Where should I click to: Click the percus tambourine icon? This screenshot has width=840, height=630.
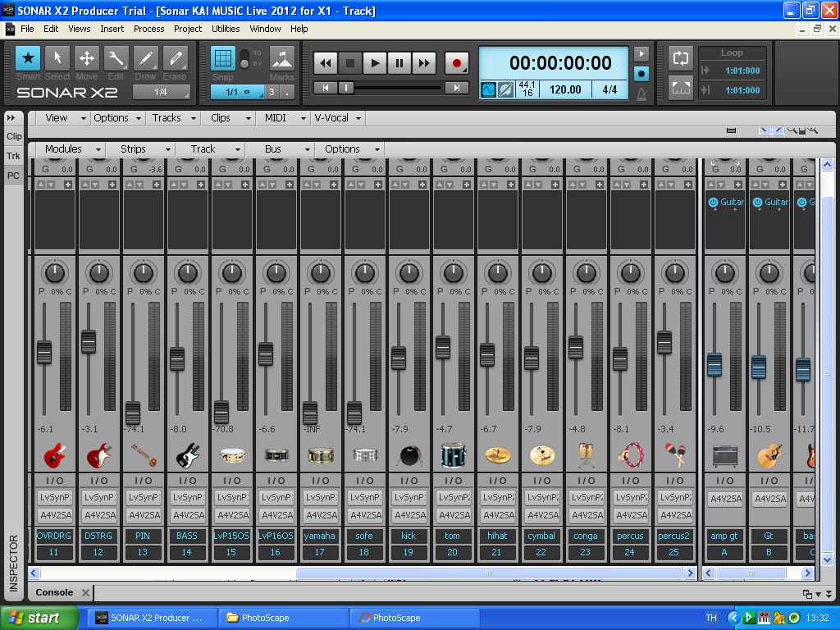click(631, 455)
